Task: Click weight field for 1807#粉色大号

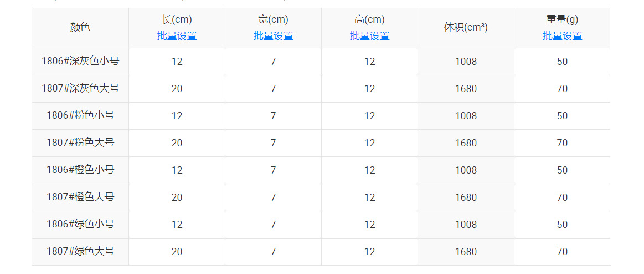Action: pyautogui.click(x=562, y=143)
